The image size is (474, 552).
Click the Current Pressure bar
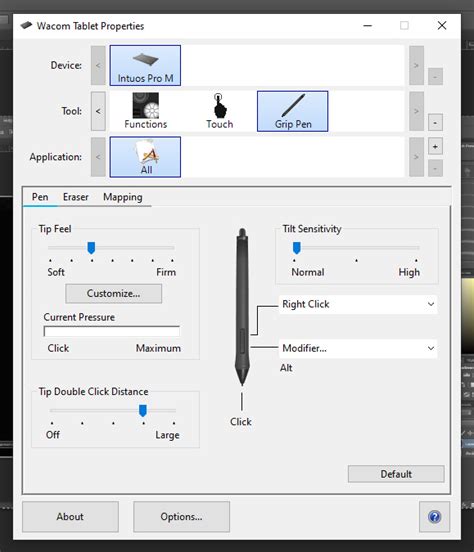click(112, 331)
